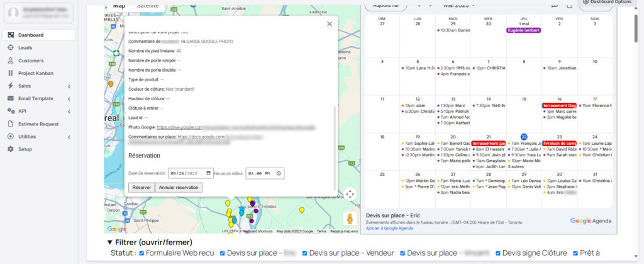The height and width of the screenshot is (264, 644).
Task: Click the Setup gear icon
Action: pyautogui.click(x=11, y=149)
